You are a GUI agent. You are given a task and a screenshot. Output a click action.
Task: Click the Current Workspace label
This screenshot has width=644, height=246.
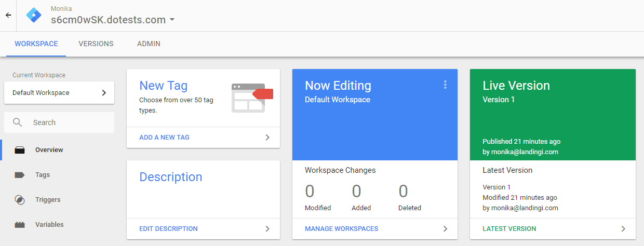tap(39, 75)
